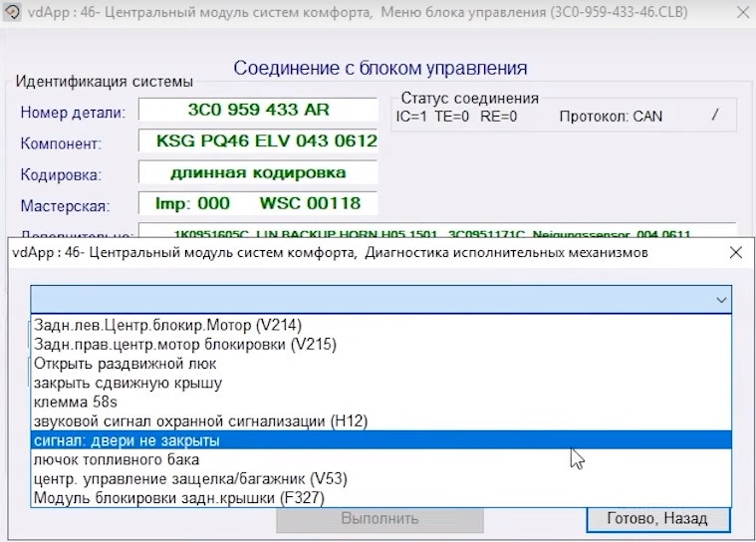Select лючок топливного бака option

380,459
